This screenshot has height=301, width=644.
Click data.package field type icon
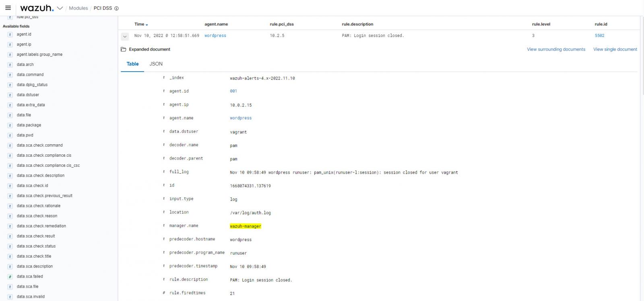tap(10, 125)
